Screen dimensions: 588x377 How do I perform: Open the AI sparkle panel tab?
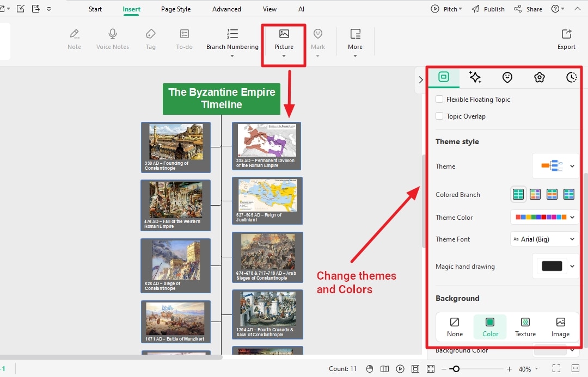point(475,77)
